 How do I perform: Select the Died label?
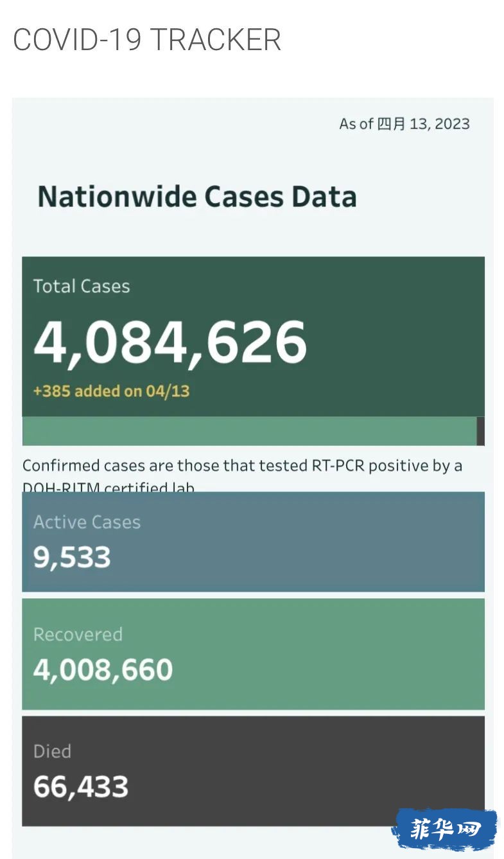pyautogui.click(x=52, y=751)
